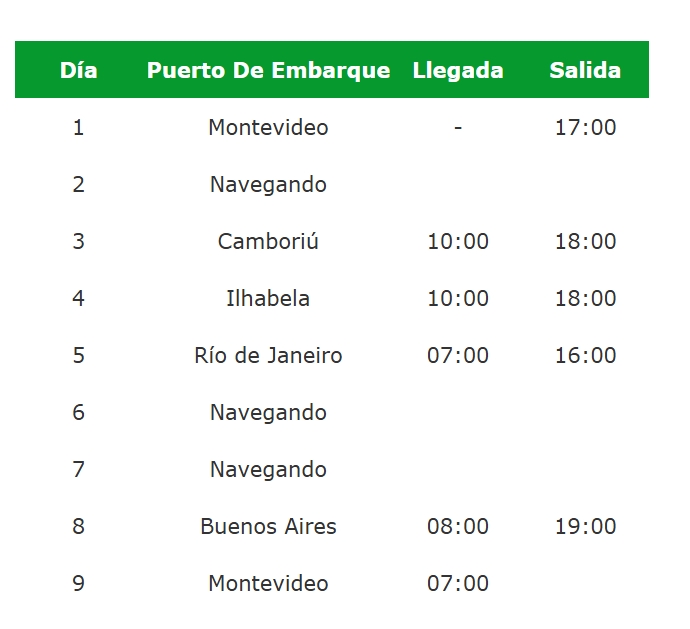Click the 16:00 departure time
Image resolution: width=690 pixels, height=629 pixels.
tap(585, 355)
